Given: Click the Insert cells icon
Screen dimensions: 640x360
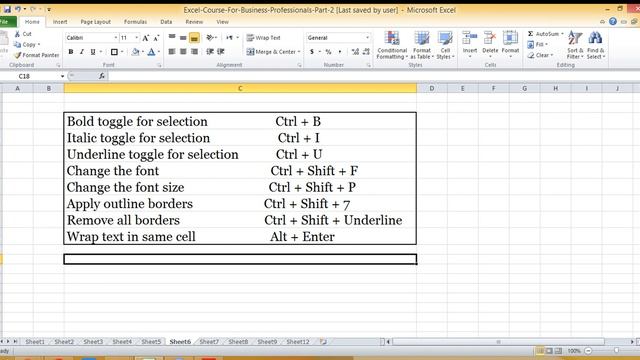Looking at the screenshot, I should point(470,38).
